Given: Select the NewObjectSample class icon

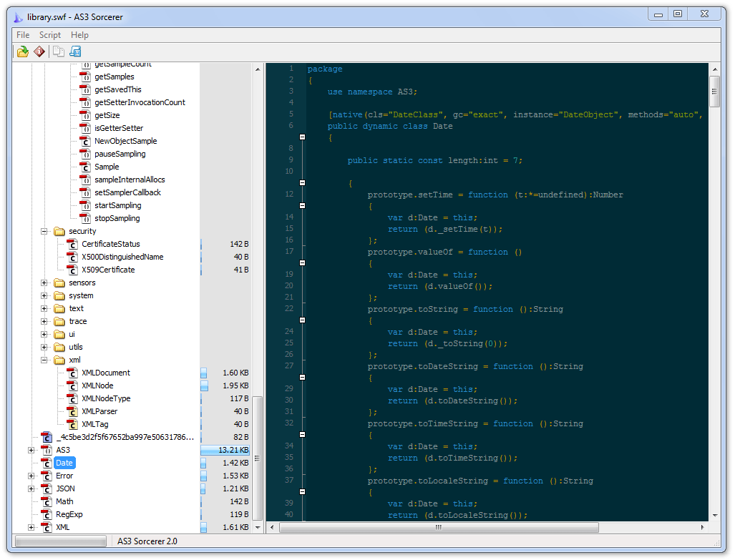Looking at the screenshot, I should point(85,141).
